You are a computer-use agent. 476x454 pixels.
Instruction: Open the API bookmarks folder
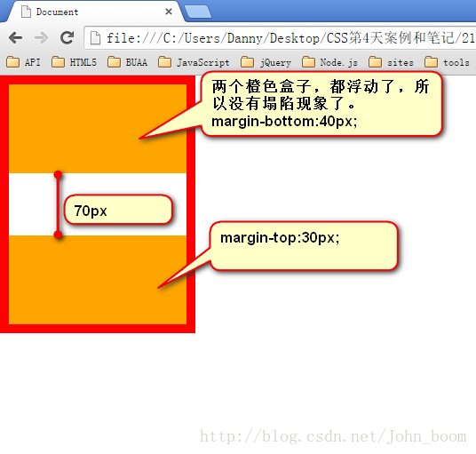(23, 62)
